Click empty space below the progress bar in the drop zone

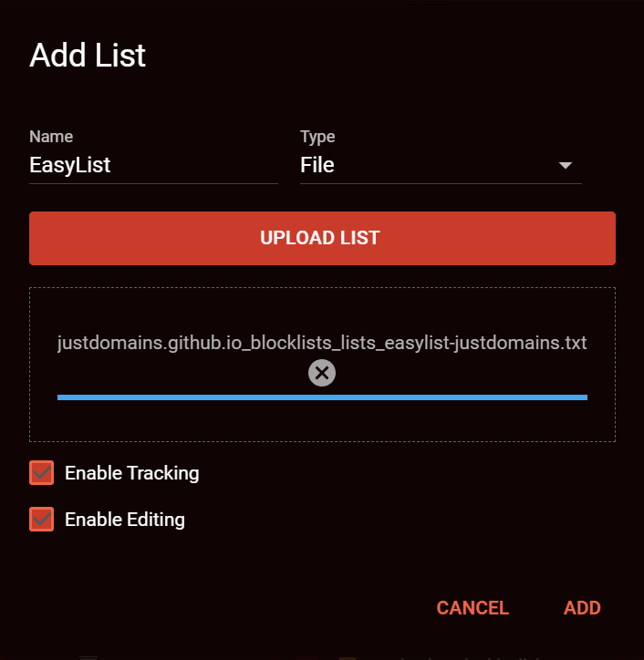pos(322,421)
